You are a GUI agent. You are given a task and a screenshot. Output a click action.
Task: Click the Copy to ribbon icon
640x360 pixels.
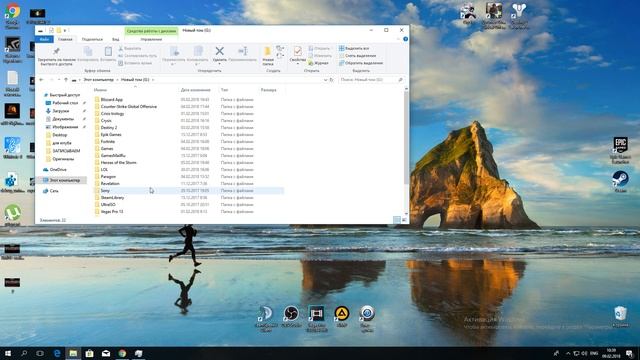tap(198, 51)
